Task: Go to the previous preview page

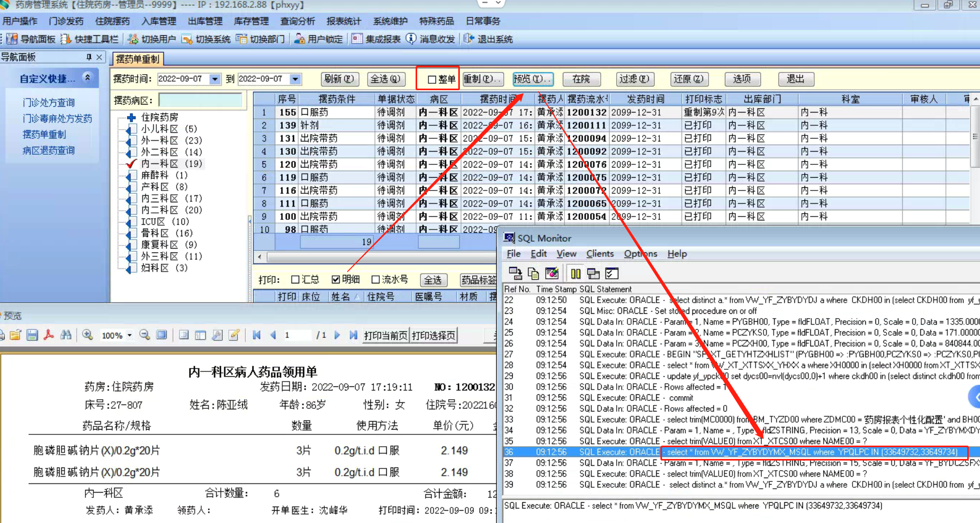Action: [x=273, y=335]
